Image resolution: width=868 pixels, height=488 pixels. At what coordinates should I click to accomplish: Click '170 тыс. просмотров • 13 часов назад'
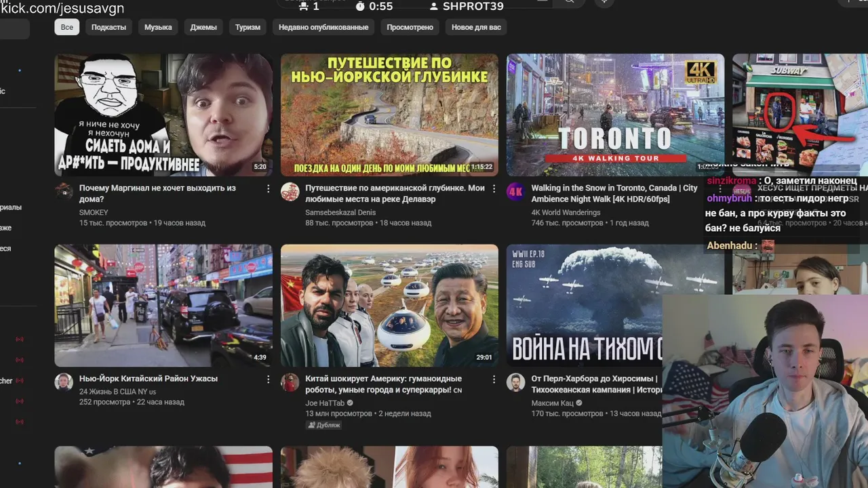pyautogui.click(x=595, y=413)
